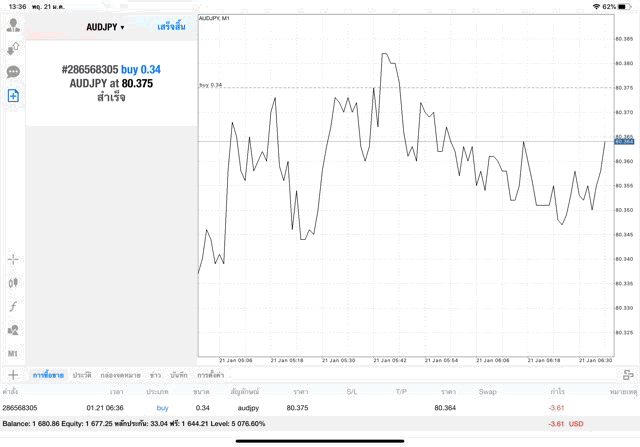The width and height of the screenshot is (640, 447).
Task: Click the order #286568305 confirmation text
Action: click(x=111, y=83)
